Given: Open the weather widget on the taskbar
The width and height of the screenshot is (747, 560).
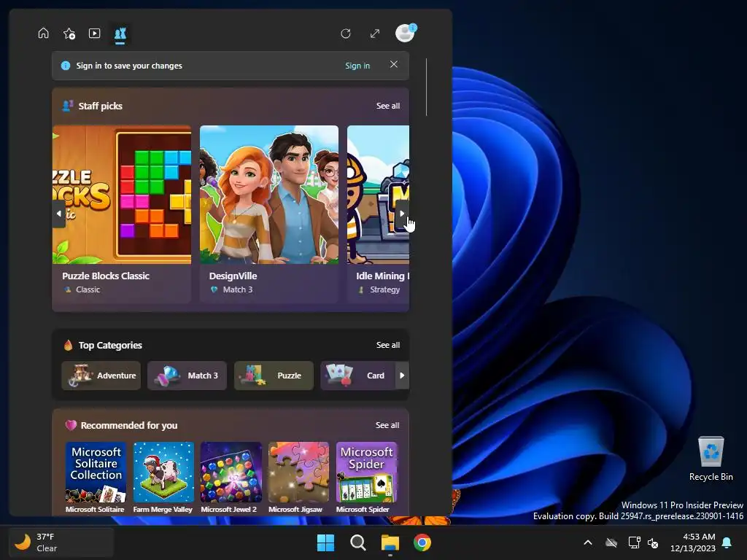Looking at the screenshot, I should tap(61, 542).
